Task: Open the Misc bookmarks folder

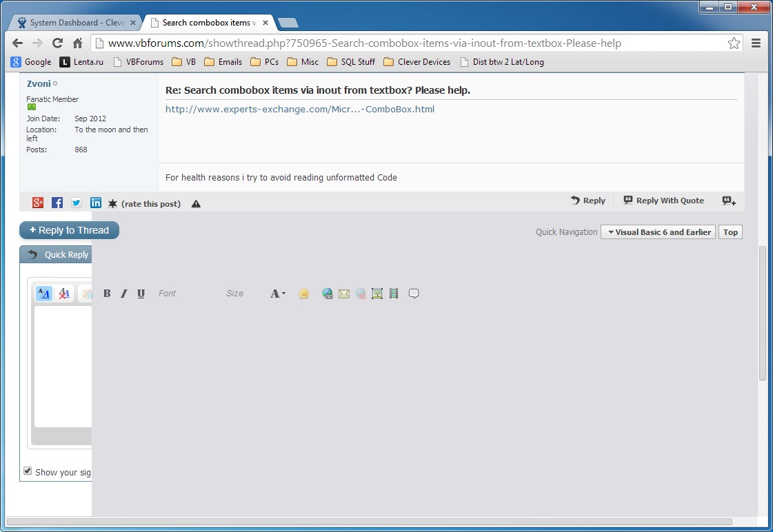Action: (303, 62)
